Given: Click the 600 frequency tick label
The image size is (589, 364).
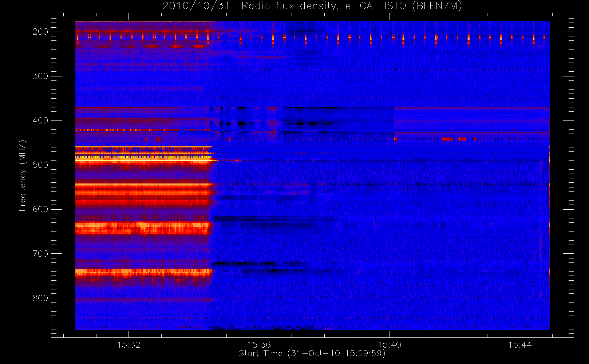Looking at the screenshot, I should coord(40,209).
